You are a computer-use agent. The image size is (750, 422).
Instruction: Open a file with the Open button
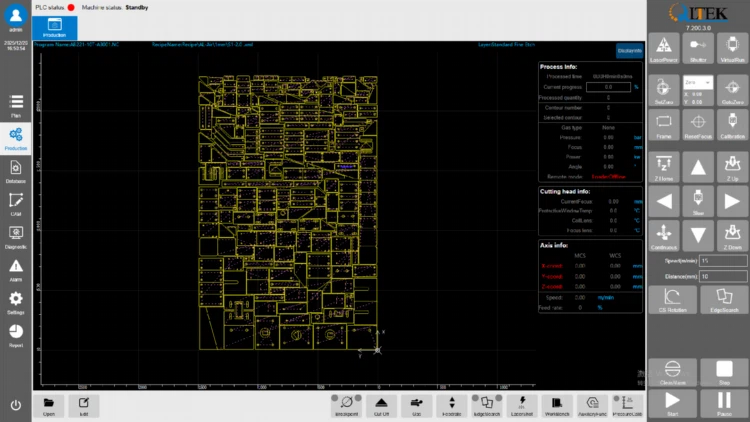[x=49, y=406]
